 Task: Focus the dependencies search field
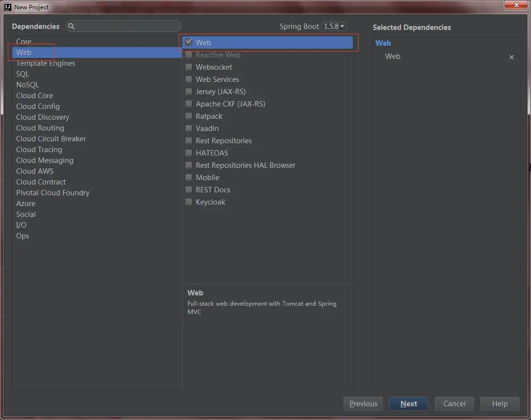tap(128, 26)
